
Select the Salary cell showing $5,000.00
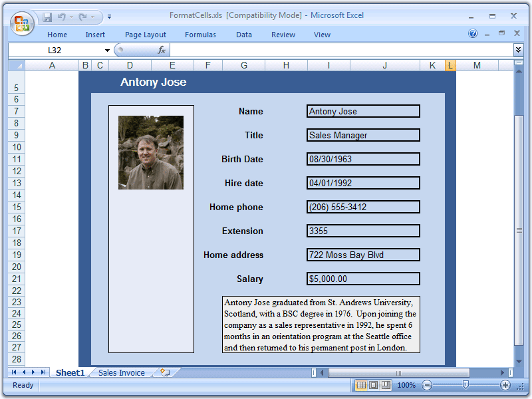click(363, 279)
